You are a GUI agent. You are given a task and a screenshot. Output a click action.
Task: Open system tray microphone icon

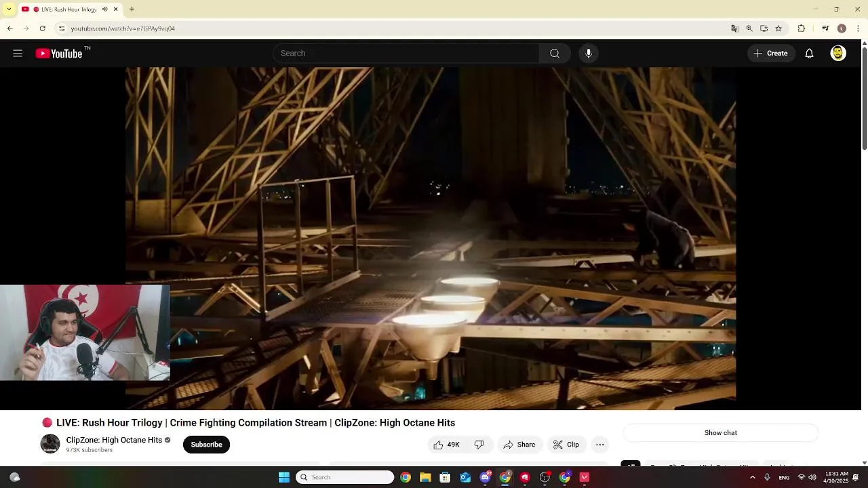[x=767, y=477]
